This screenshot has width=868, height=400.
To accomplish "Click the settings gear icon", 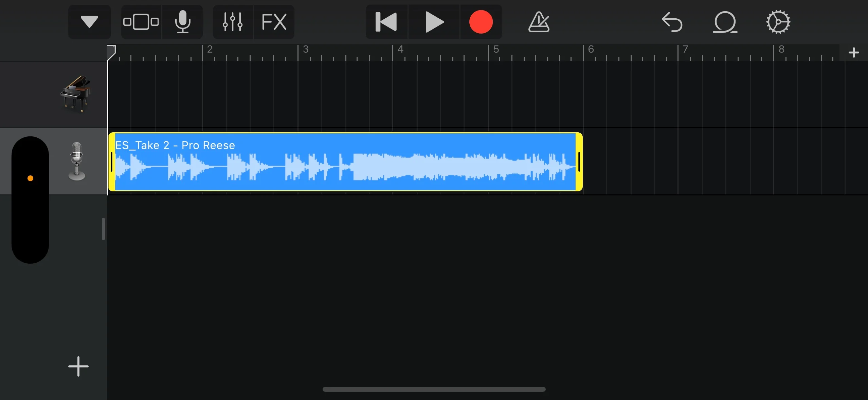I will (777, 22).
